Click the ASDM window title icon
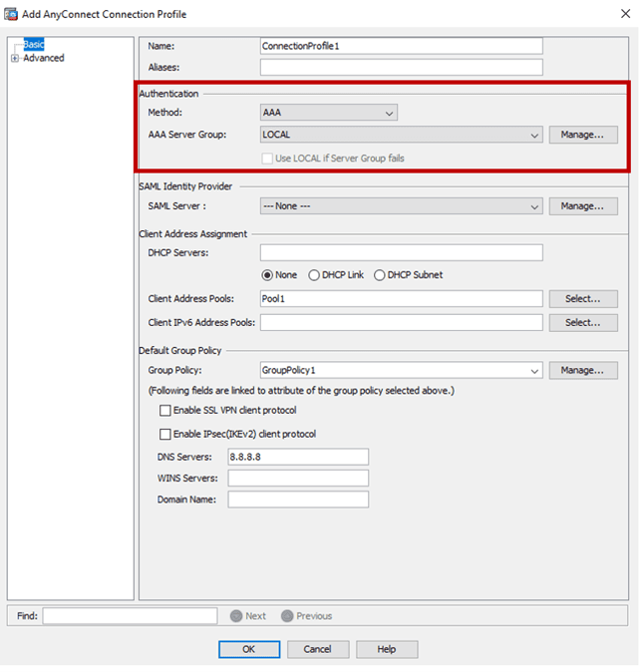Image resolution: width=641 pixels, height=672 pixels. click(10, 14)
